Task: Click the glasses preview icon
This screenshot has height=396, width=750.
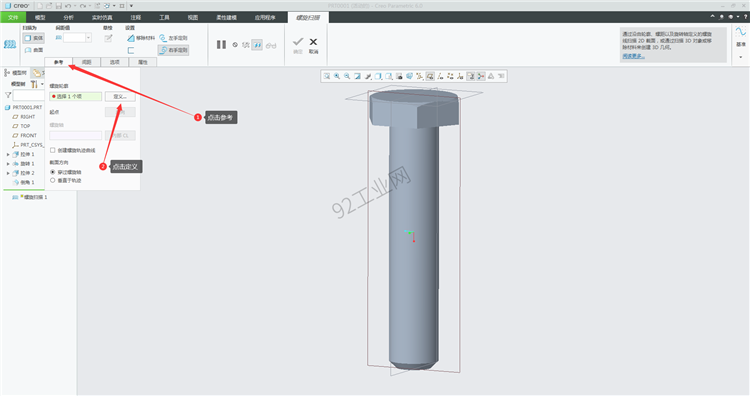Action: [271, 45]
